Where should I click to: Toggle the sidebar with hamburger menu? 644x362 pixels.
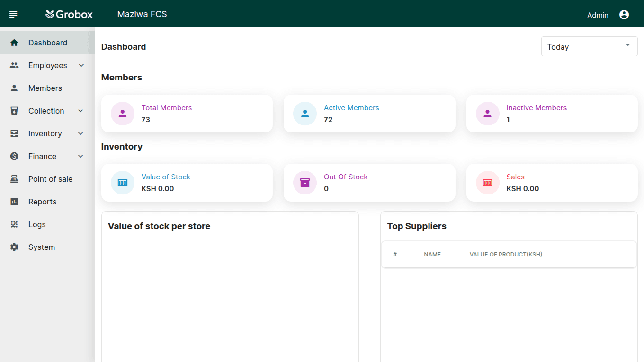(13, 13)
